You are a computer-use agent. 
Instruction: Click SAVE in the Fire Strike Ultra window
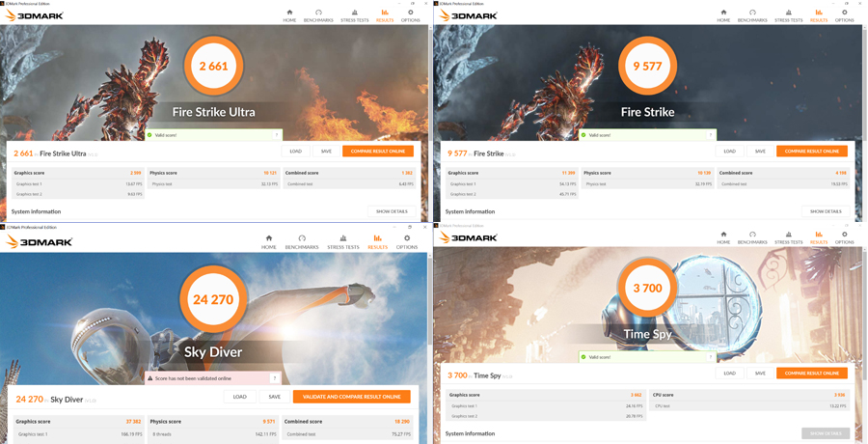[x=326, y=152]
